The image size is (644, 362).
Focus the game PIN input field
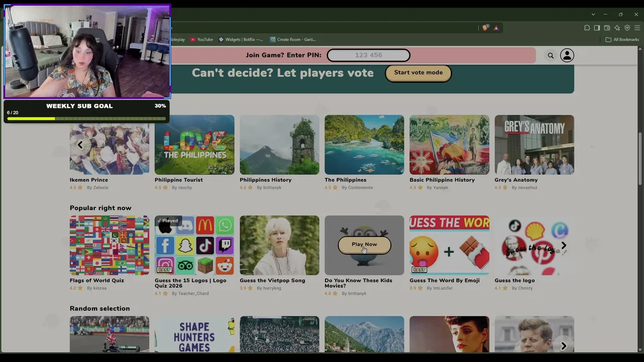click(368, 55)
